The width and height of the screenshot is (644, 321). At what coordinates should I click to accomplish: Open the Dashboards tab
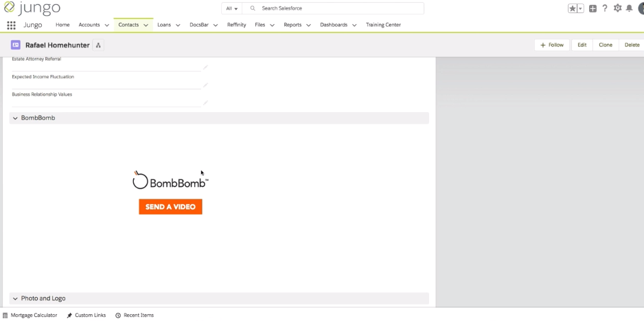coord(334,25)
